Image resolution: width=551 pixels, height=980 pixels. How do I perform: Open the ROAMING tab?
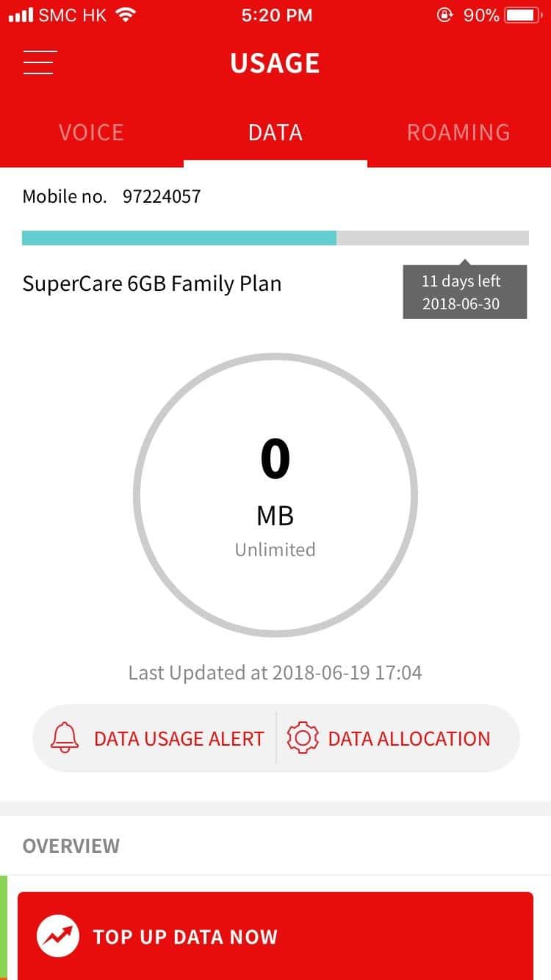[x=458, y=132]
